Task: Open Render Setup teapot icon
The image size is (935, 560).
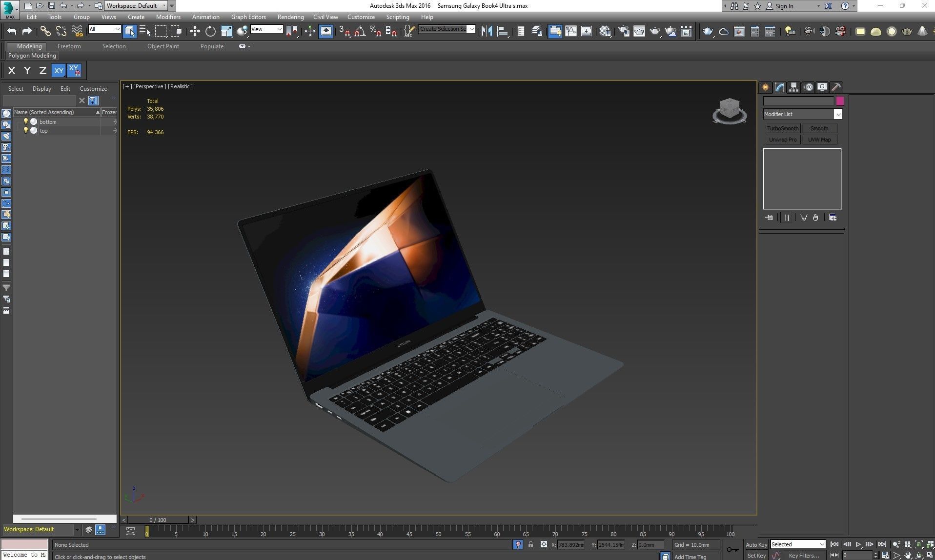Action: click(623, 31)
